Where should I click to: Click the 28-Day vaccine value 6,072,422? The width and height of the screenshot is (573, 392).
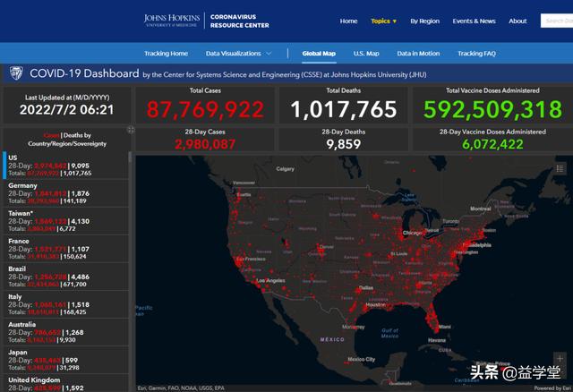[x=492, y=144]
